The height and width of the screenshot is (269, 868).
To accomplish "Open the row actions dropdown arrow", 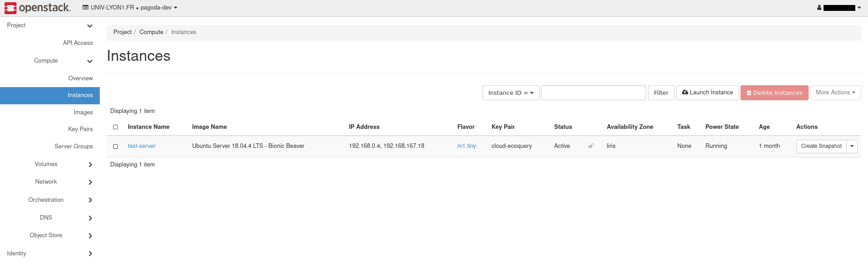I will 852,146.
